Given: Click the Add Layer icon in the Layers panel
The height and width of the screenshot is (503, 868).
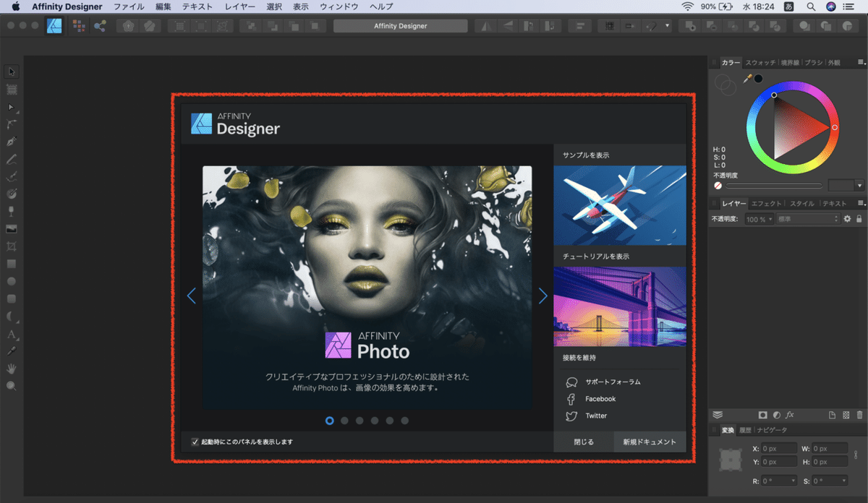Looking at the screenshot, I should [832, 415].
